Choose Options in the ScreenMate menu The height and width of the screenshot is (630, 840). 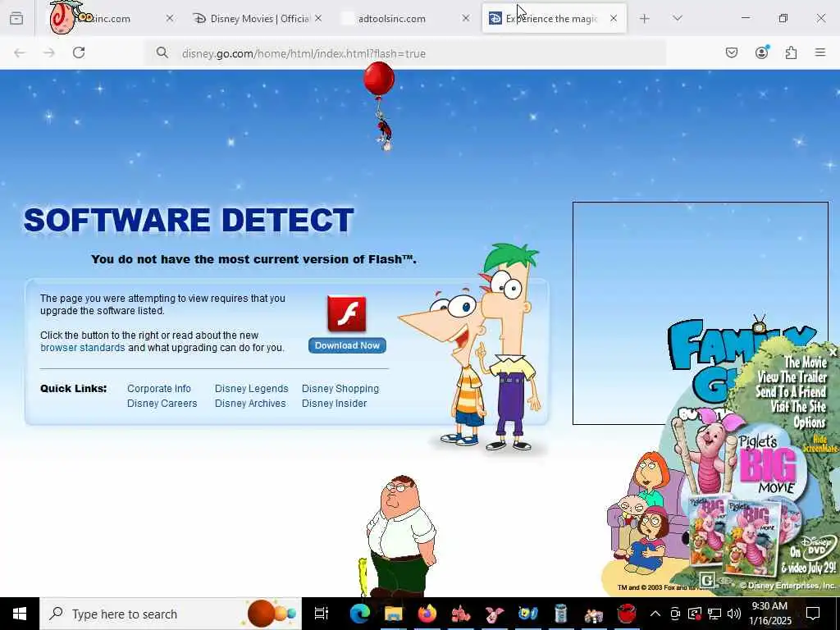pyautogui.click(x=810, y=422)
